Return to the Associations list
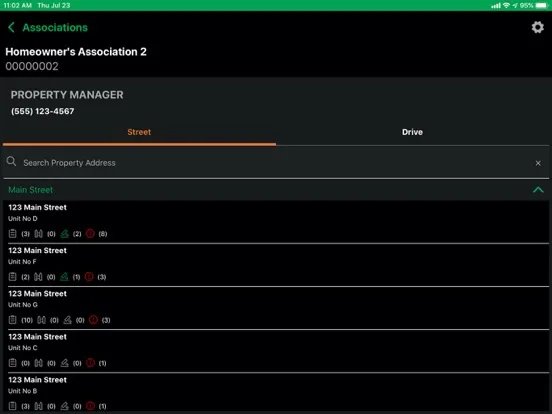Viewport: 552px width, 414px height. pos(55,27)
